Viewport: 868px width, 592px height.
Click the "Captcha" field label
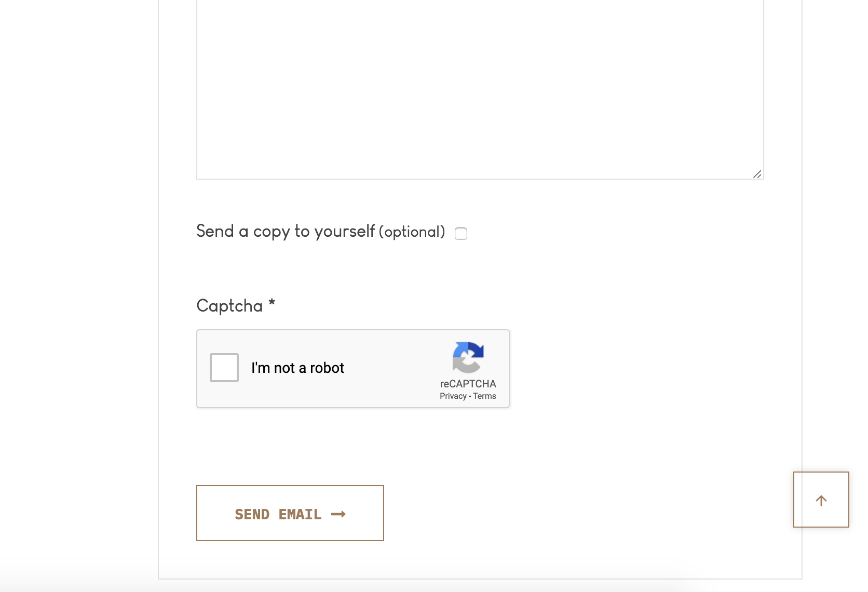(x=229, y=306)
